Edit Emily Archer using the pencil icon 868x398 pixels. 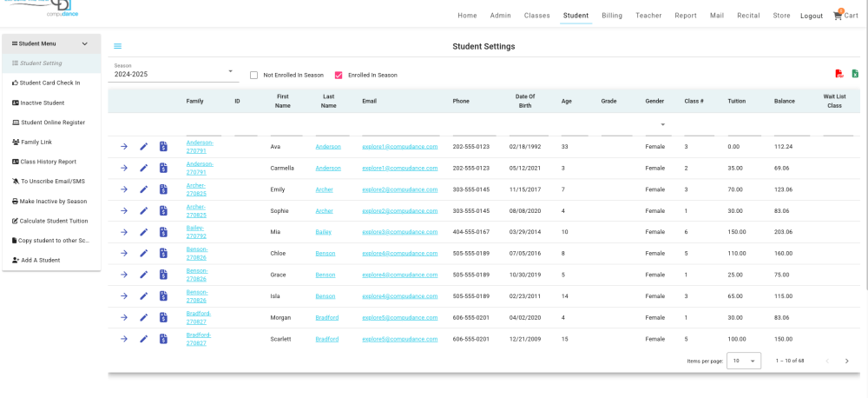click(144, 189)
